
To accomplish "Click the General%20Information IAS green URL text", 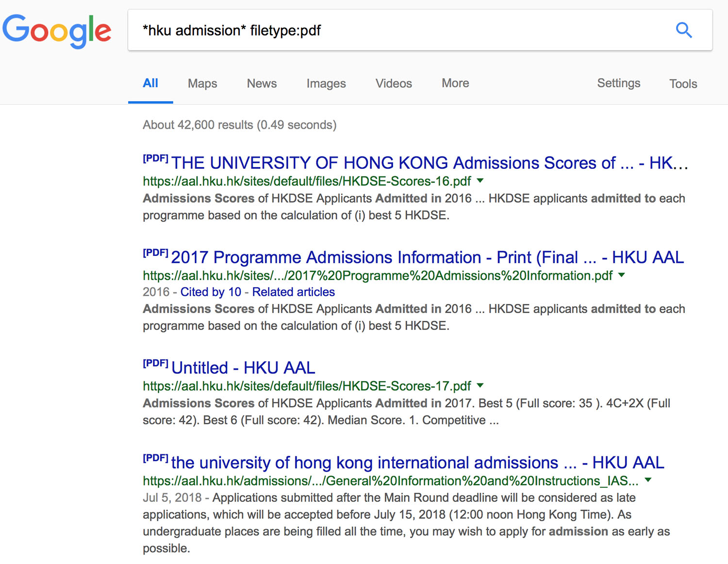I will click(x=391, y=481).
